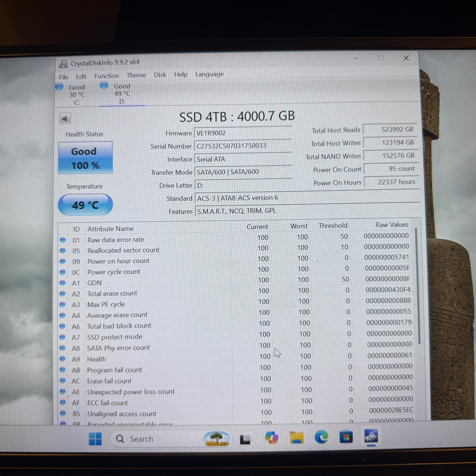Click status dot of Program fail count
This screenshot has width=476, height=476.
[63, 370]
